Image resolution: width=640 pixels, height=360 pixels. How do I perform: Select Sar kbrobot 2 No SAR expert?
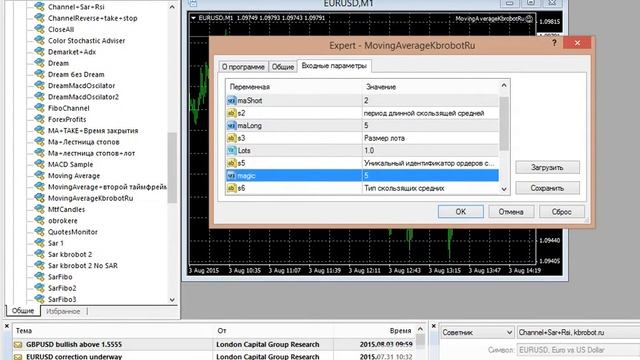[83, 265]
